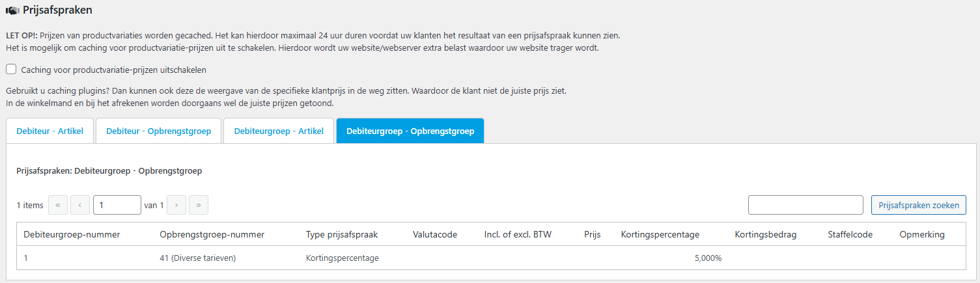Jump to last page arrow

click(x=198, y=205)
